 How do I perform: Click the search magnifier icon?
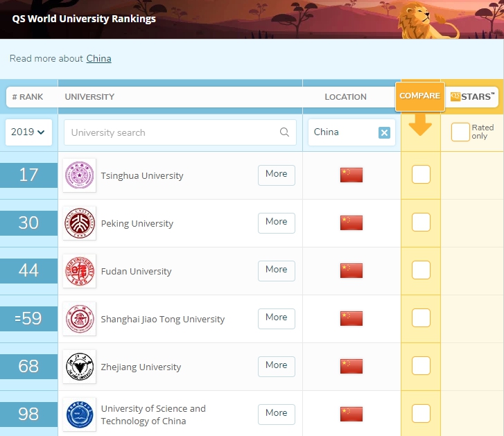coord(284,132)
